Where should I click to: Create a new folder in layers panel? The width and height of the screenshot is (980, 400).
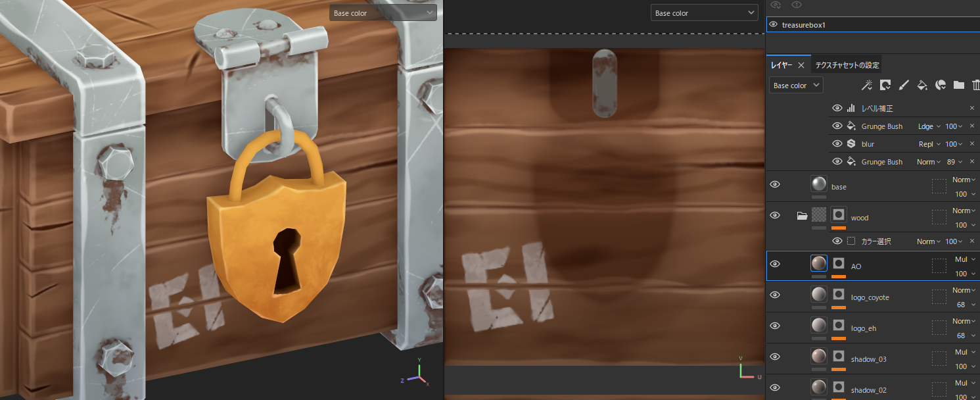[958, 85]
